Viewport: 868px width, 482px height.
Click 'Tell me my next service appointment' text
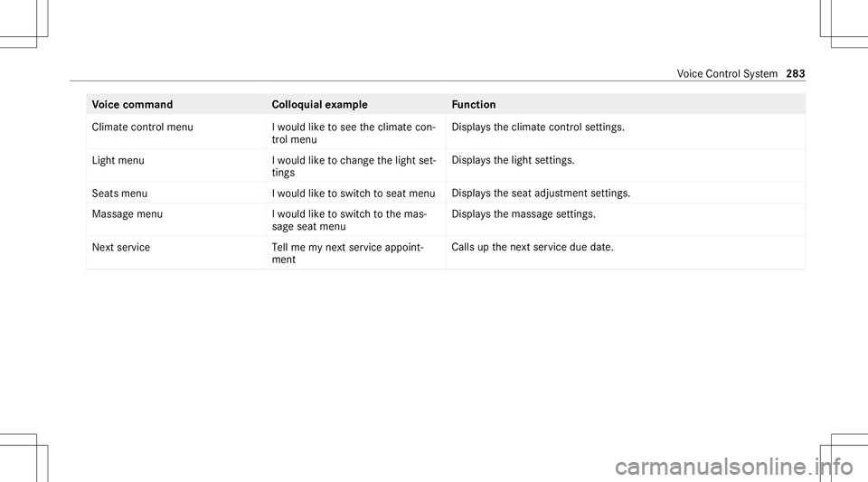point(348,253)
